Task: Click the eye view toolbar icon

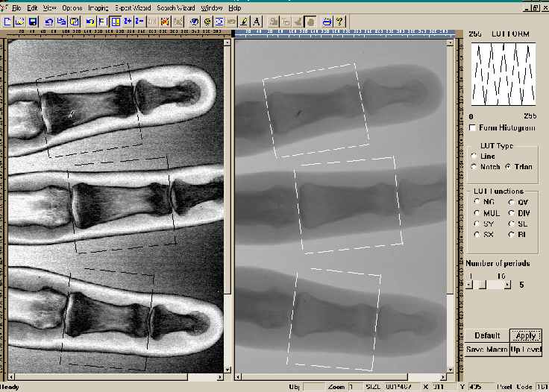Action: click(x=195, y=22)
